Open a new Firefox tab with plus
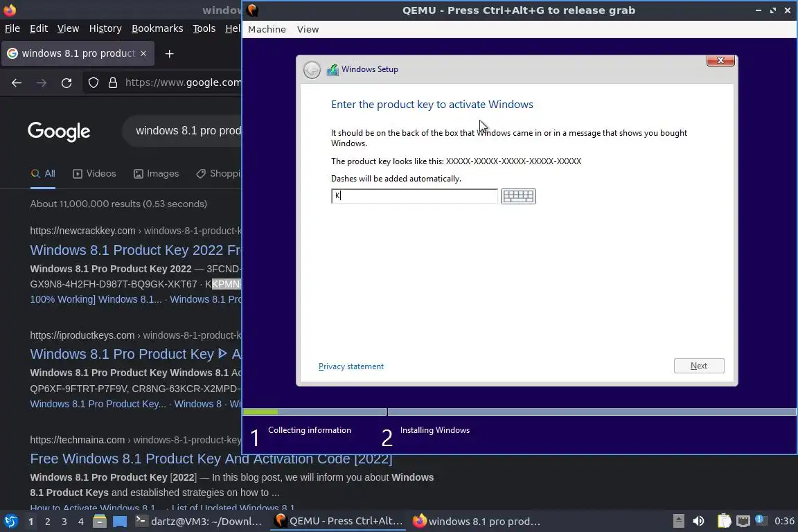This screenshot has height=532, width=798. (170, 53)
